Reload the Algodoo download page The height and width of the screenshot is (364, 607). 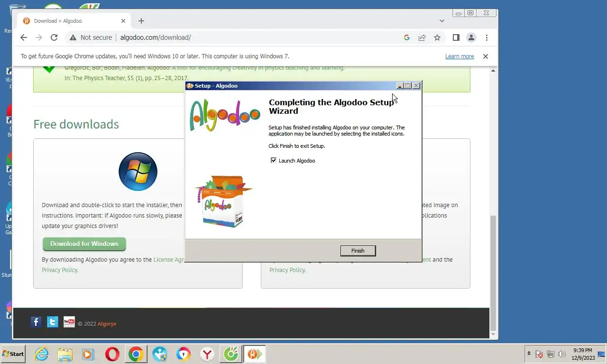[x=54, y=37]
